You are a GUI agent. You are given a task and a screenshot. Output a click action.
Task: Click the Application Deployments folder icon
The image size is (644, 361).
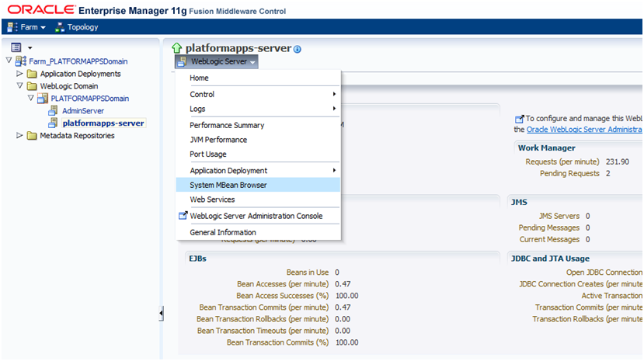[x=32, y=74]
